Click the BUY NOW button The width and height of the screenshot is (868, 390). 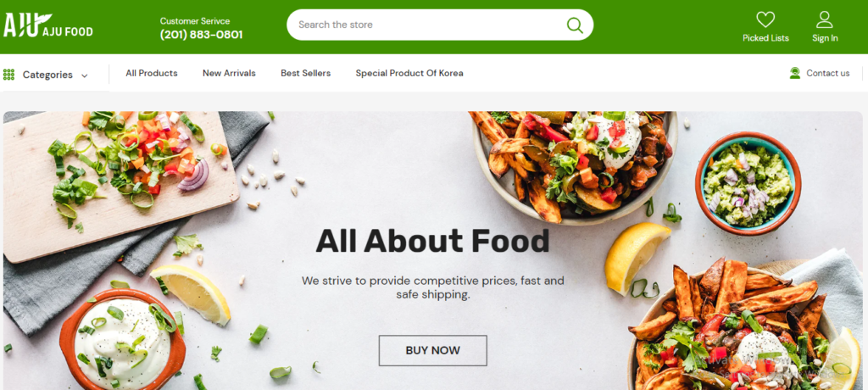point(433,351)
